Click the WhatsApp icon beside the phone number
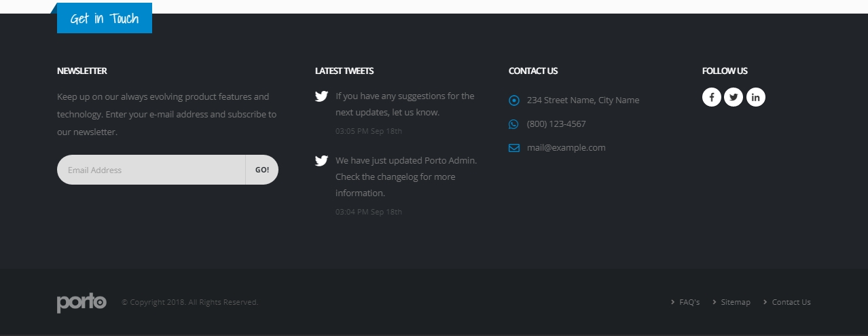Image resolution: width=868 pixels, height=336 pixels. tap(513, 124)
